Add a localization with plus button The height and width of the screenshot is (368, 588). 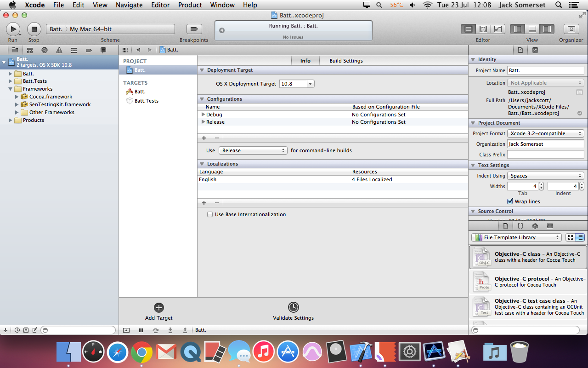pyautogui.click(x=204, y=203)
